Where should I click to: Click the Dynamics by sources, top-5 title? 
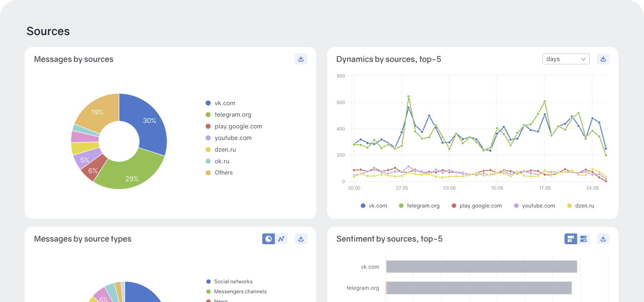[389, 59]
